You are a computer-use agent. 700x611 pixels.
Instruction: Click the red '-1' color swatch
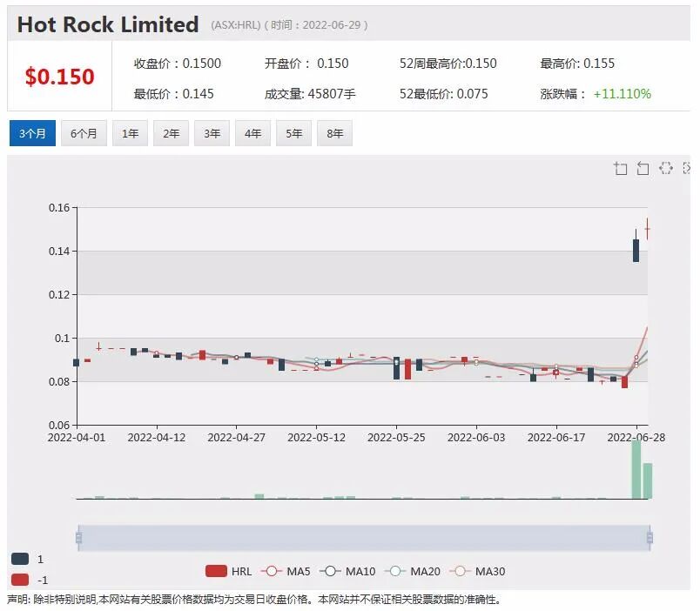click(20, 580)
